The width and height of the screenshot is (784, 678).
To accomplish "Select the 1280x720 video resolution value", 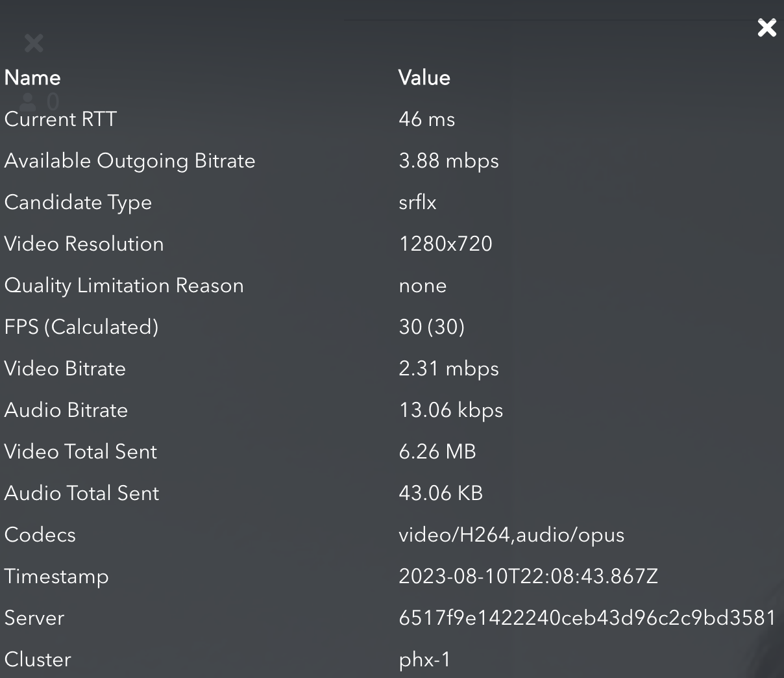I will pos(445,244).
